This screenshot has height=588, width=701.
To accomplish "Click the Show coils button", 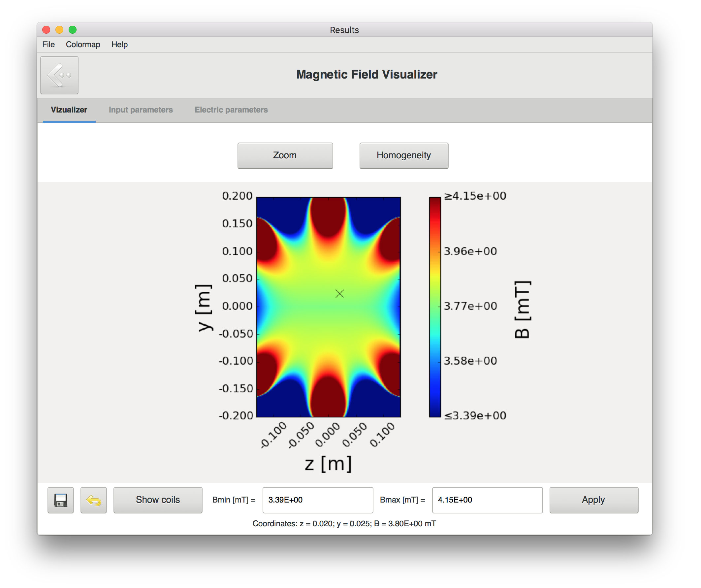I will pyautogui.click(x=158, y=500).
